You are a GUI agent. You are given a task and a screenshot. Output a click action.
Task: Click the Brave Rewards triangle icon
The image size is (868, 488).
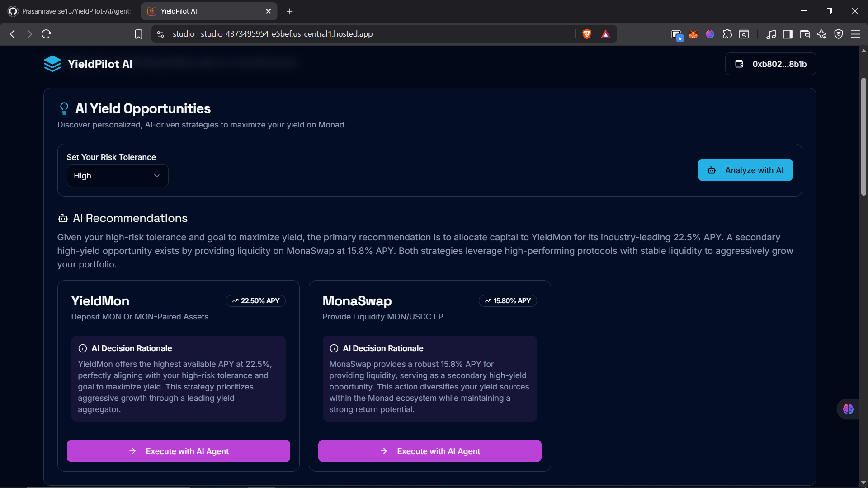(606, 34)
